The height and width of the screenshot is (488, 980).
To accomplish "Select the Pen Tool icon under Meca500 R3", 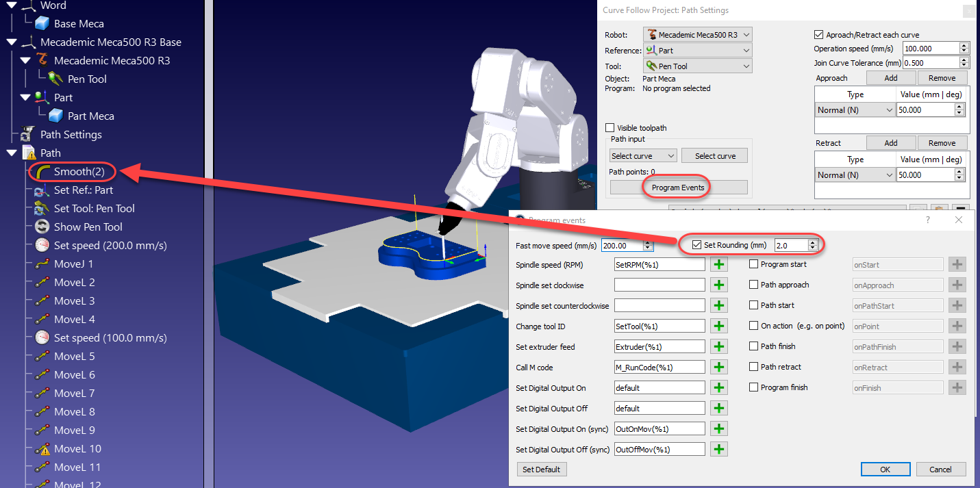I will pos(55,79).
